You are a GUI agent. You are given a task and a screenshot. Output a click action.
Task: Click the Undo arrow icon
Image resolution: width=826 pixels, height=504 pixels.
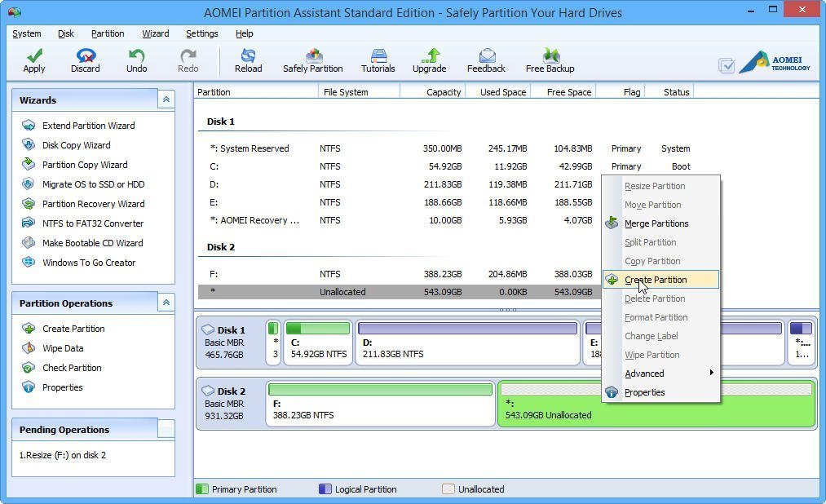coord(136,55)
